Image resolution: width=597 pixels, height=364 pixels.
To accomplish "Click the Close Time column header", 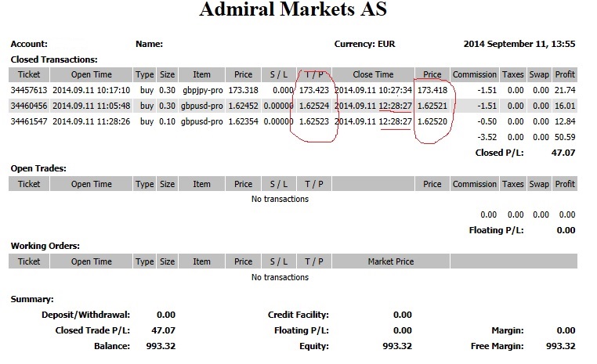I will (x=373, y=74).
